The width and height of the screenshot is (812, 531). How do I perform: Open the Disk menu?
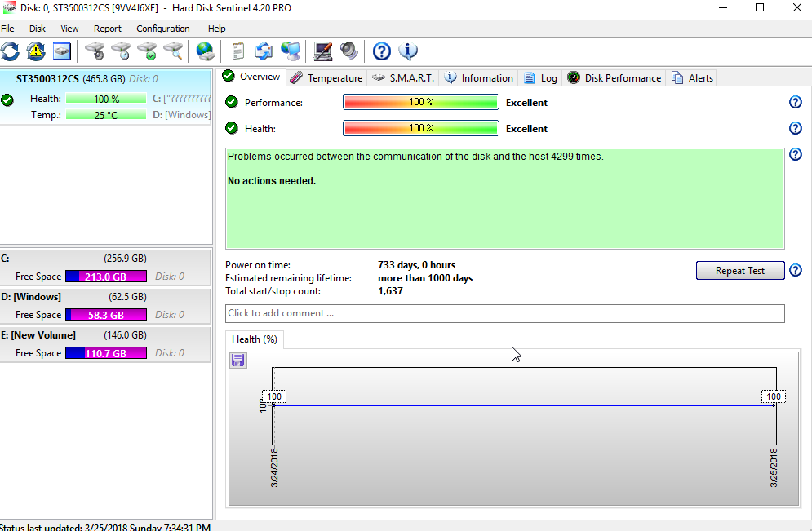coord(38,29)
